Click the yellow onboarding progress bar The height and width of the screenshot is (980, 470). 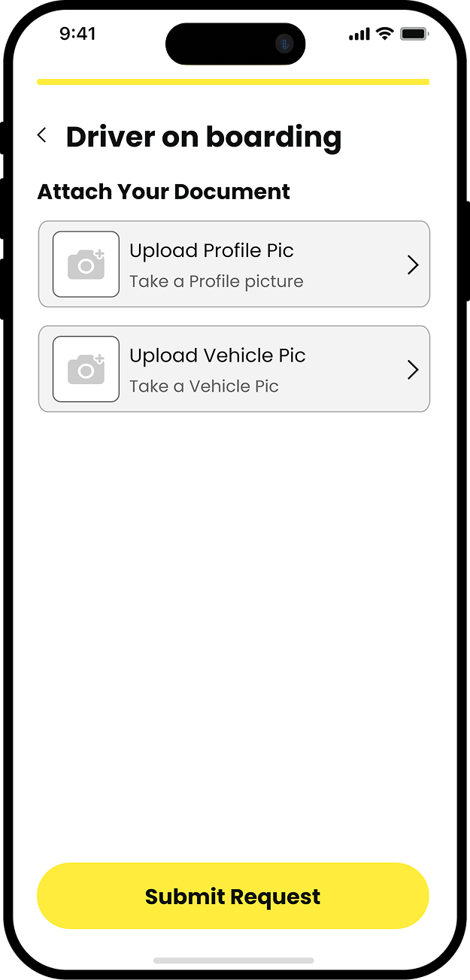tap(233, 82)
